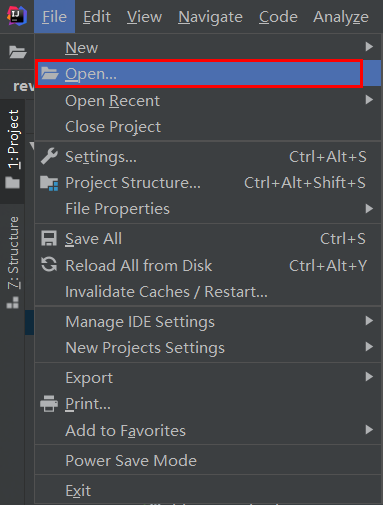Expand the File Properties submenu
The height and width of the screenshot is (505, 383).
[208, 209]
